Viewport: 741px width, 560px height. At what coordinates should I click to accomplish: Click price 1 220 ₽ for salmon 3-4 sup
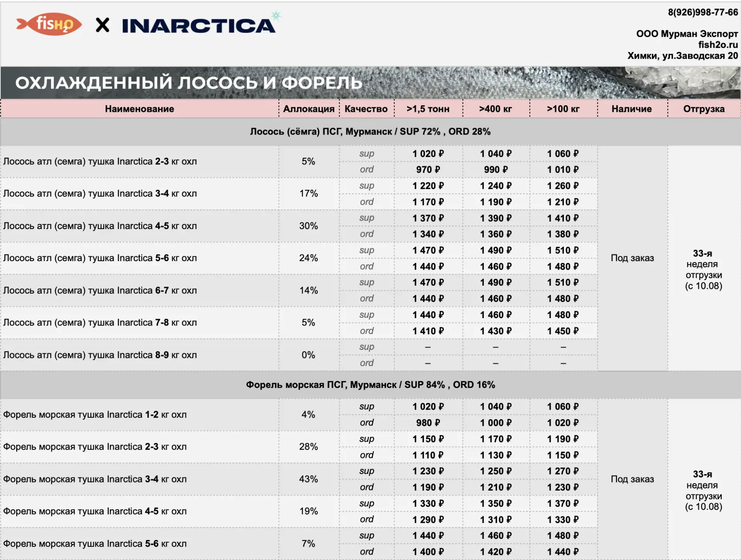(428, 186)
